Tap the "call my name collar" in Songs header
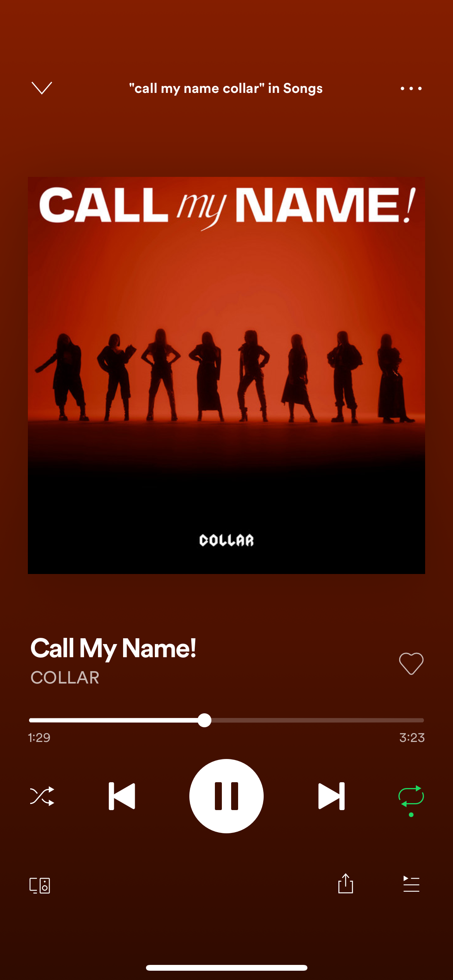 [x=226, y=89]
